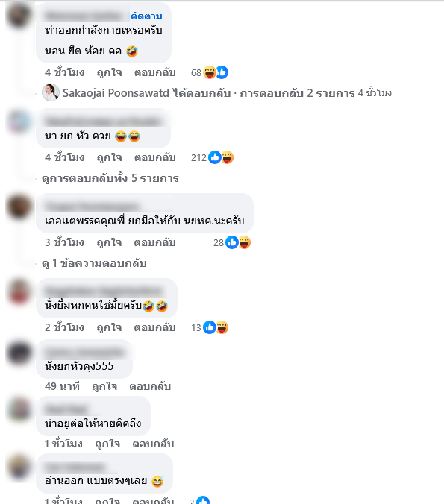This screenshot has width=444, height=504.
Task: Expand 'ดูการตอบกลับทั้ง 5 รายการ' replies
Action: (x=110, y=178)
